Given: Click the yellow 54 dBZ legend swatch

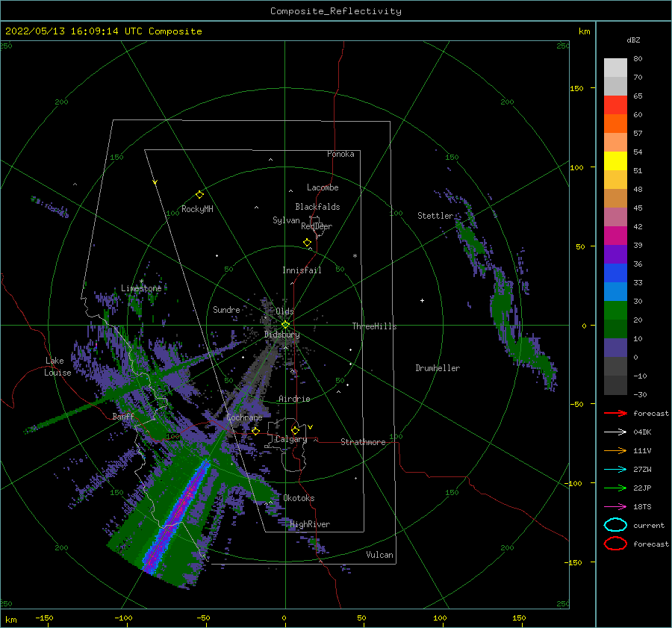Looking at the screenshot, I should (615, 161).
